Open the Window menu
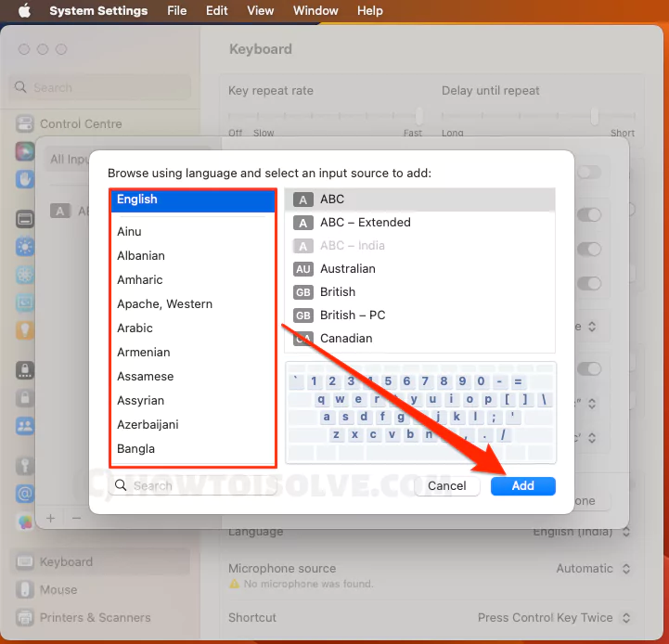 315,10
